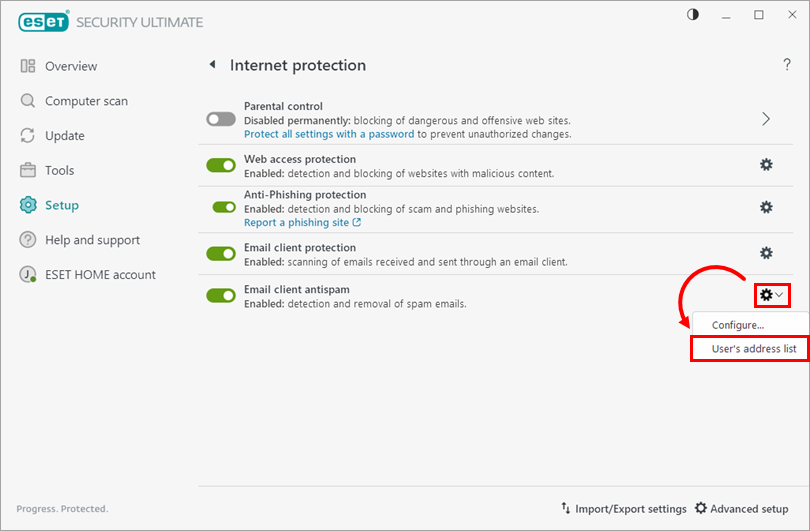Open the Report a phishing site link
810x531 pixels.
(302, 222)
